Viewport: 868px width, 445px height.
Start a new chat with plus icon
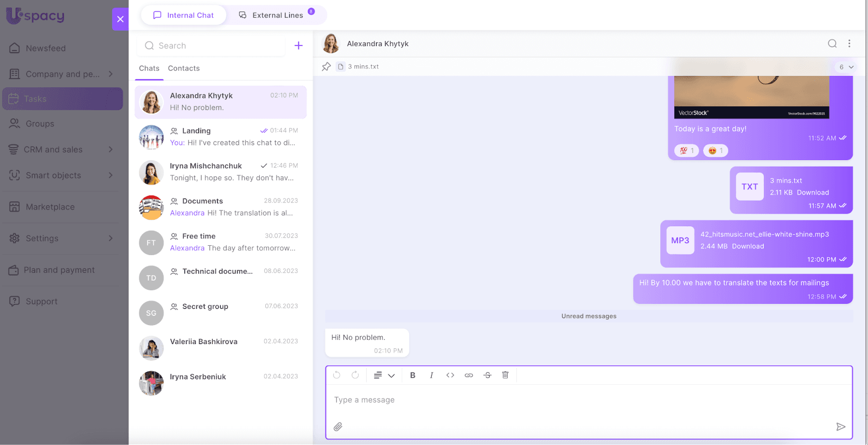(298, 46)
